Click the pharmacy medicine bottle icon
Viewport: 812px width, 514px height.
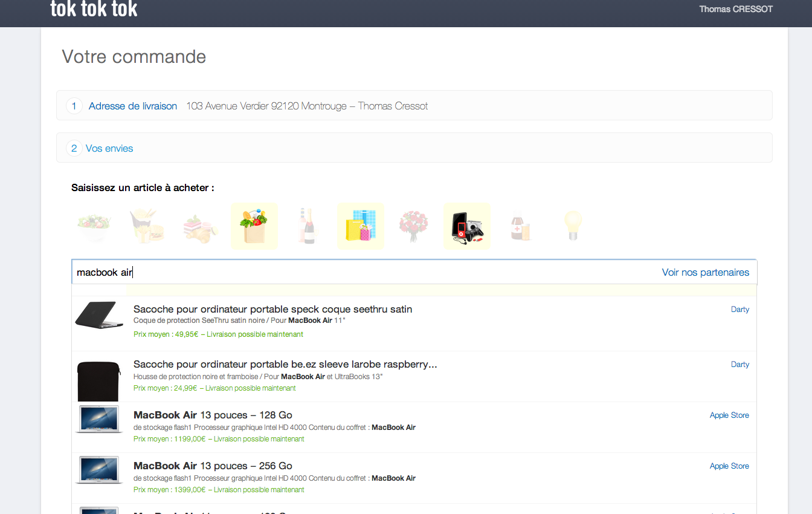[x=520, y=226]
